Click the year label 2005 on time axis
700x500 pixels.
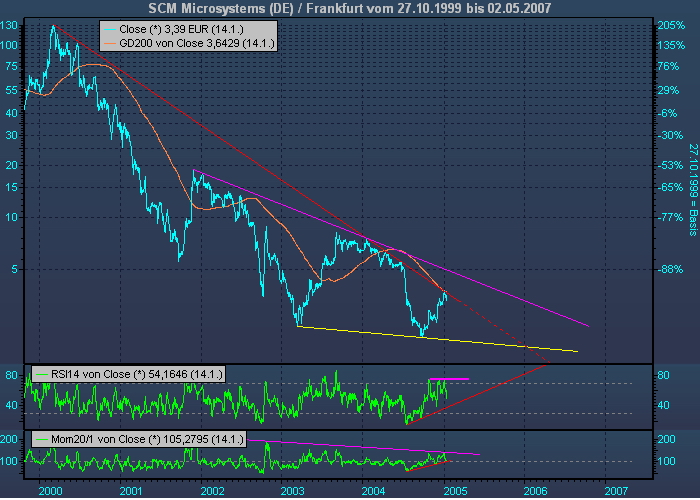pyautogui.click(x=456, y=491)
